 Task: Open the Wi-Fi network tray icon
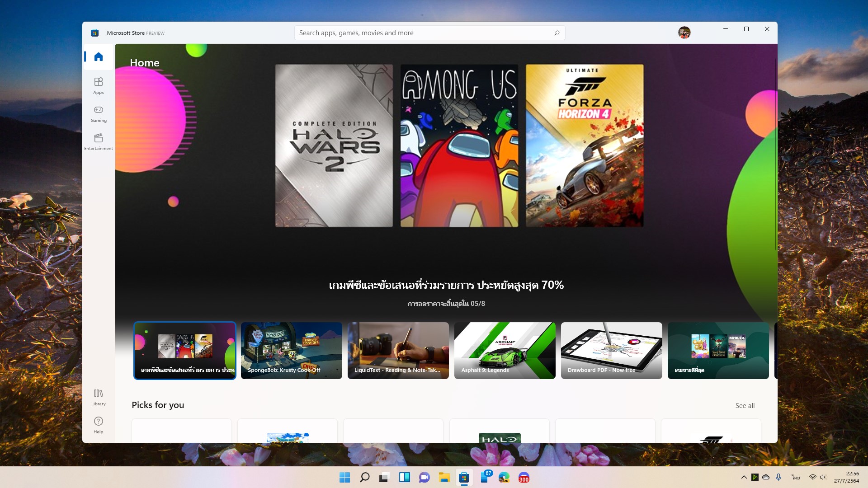[812, 477]
